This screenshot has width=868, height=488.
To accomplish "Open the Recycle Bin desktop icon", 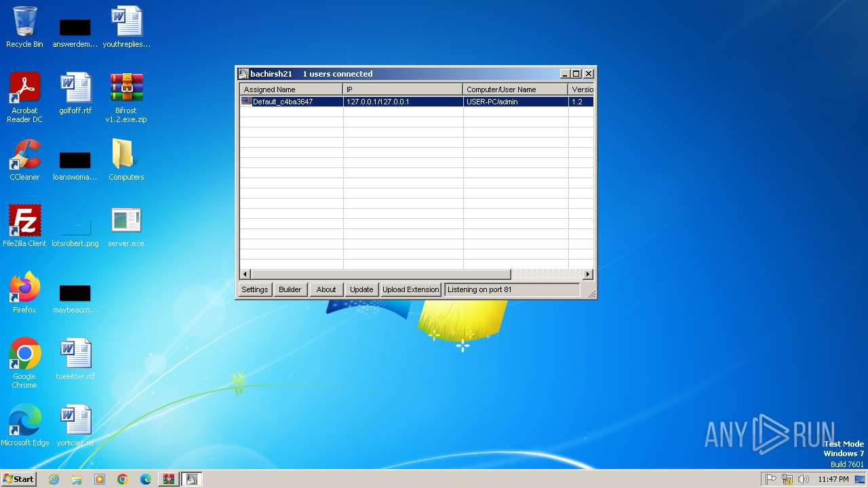I will click(24, 27).
